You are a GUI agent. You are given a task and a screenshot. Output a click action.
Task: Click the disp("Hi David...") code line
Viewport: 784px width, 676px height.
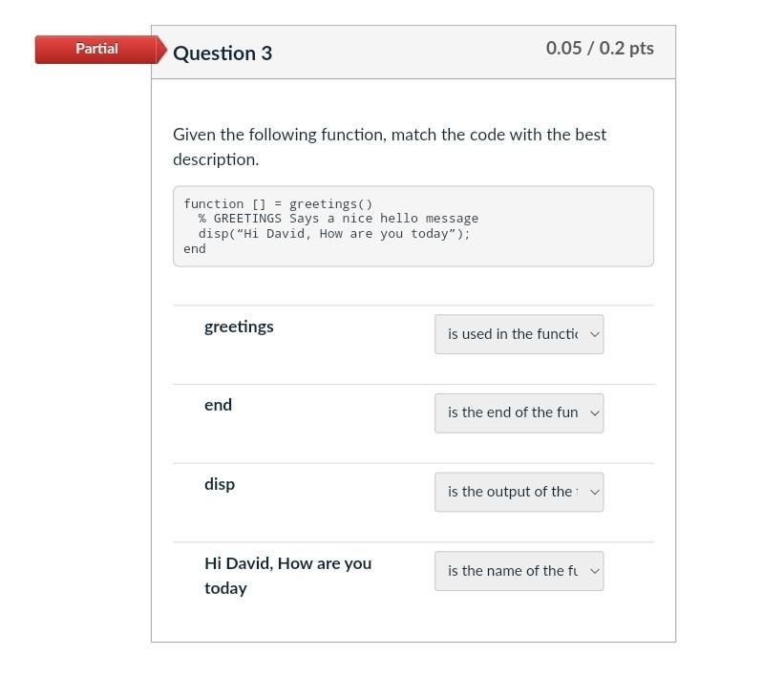pyautogui.click(x=334, y=234)
